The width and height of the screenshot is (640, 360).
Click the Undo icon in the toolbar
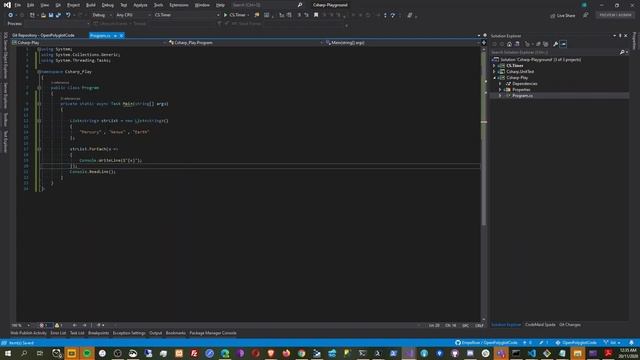(x=68, y=15)
